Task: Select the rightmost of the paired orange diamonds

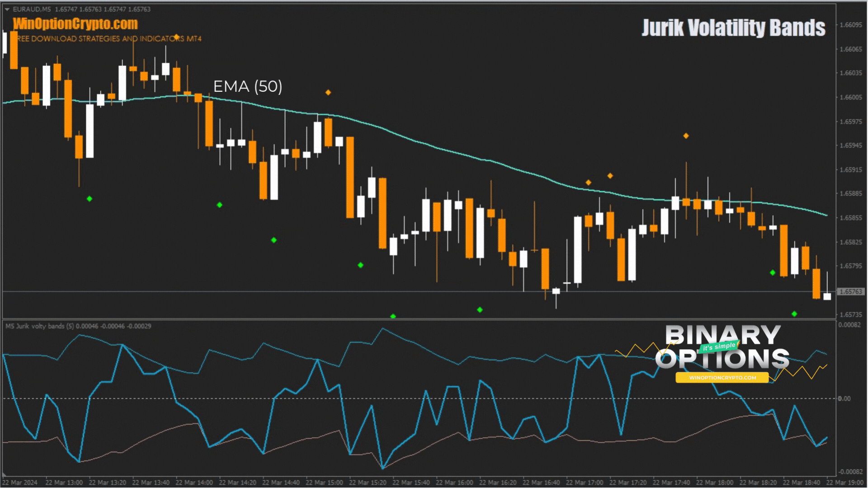Action: pos(610,176)
